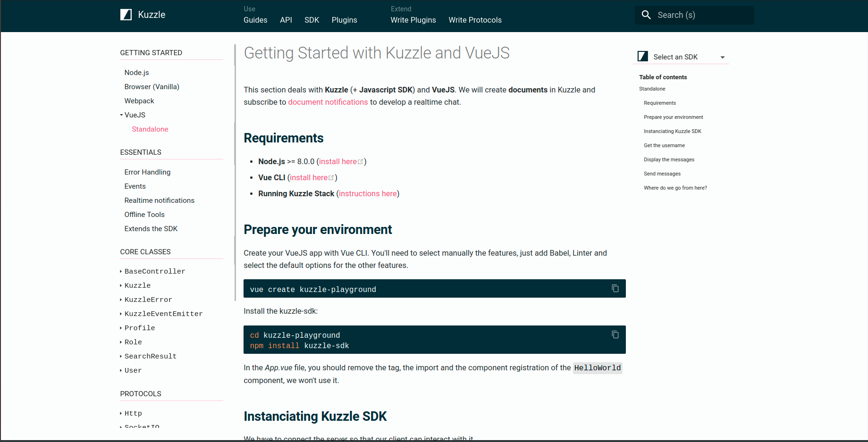This screenshot has width=868, height=442.
Task: Jump to Send messages in contents
Action: [x=662, y=174]
